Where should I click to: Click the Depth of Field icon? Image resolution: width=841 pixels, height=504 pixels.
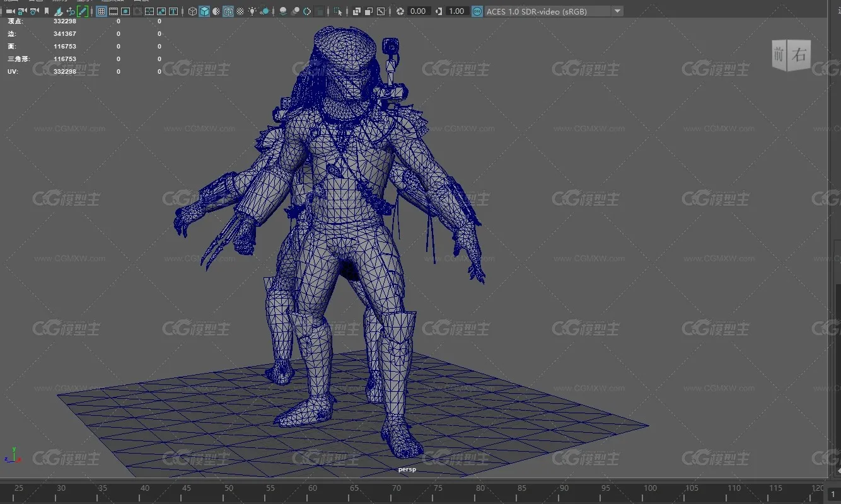point(320,11)
